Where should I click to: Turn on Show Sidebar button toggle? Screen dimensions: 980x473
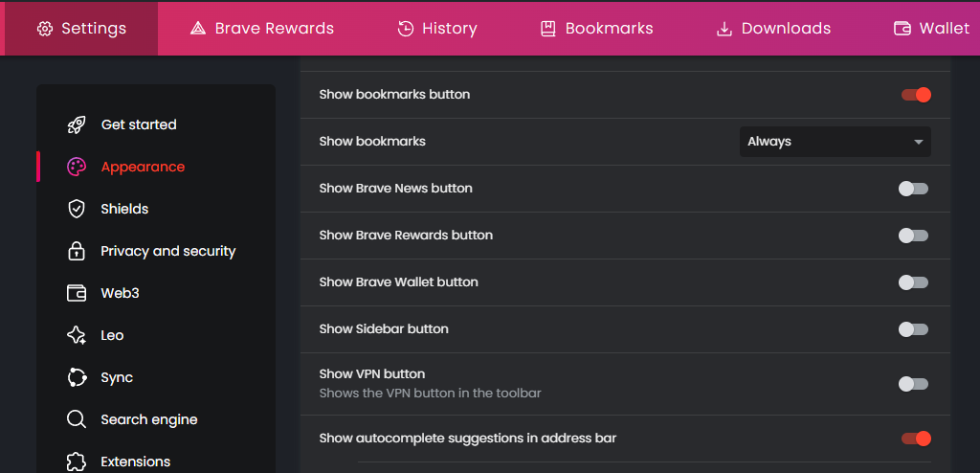coord(913,329)
